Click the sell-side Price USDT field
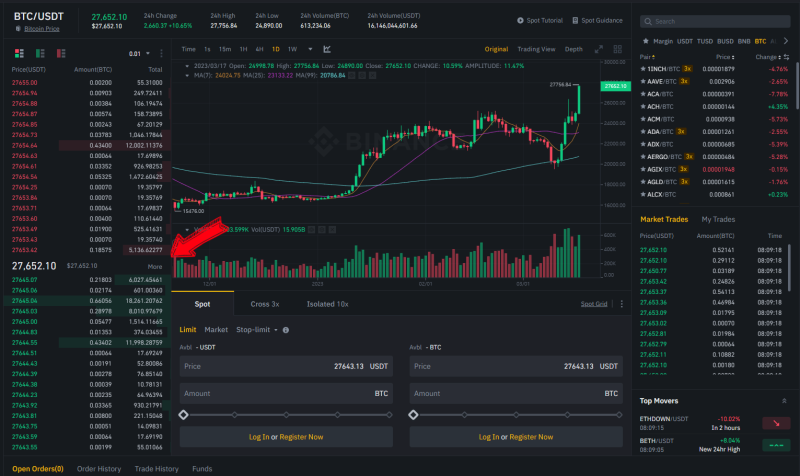Image resolution: width=800 pixels, height=476 pixels. tap(516, 366)
